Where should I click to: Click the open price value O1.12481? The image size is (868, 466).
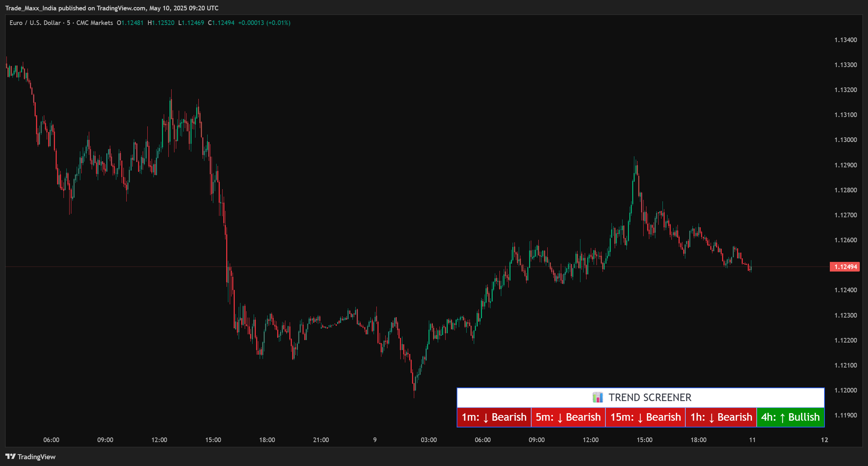(x=132, y=23)
